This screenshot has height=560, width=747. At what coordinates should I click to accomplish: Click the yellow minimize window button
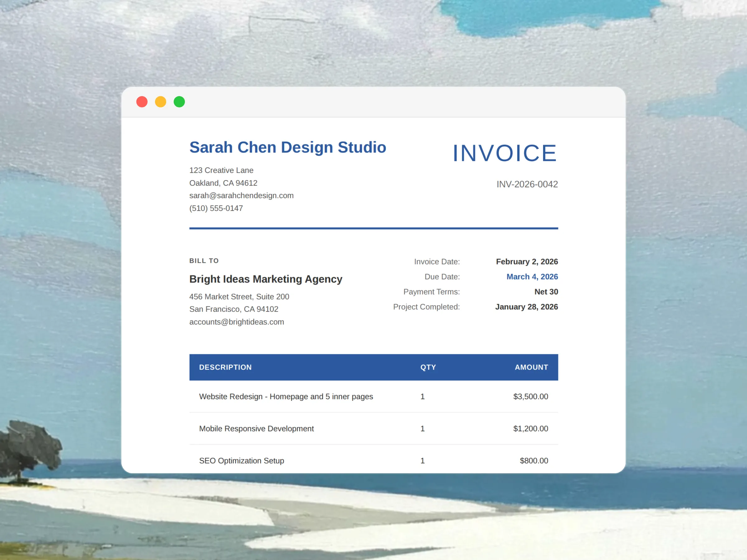point(160,102)
